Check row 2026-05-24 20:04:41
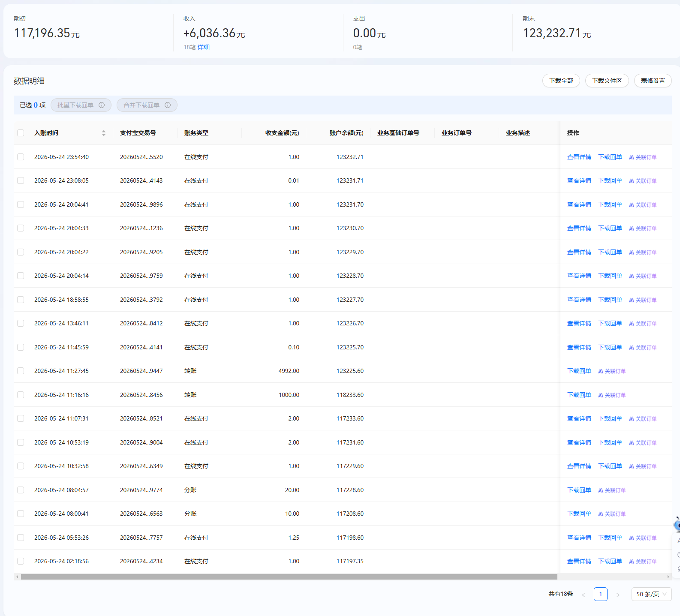 [21, 204]
